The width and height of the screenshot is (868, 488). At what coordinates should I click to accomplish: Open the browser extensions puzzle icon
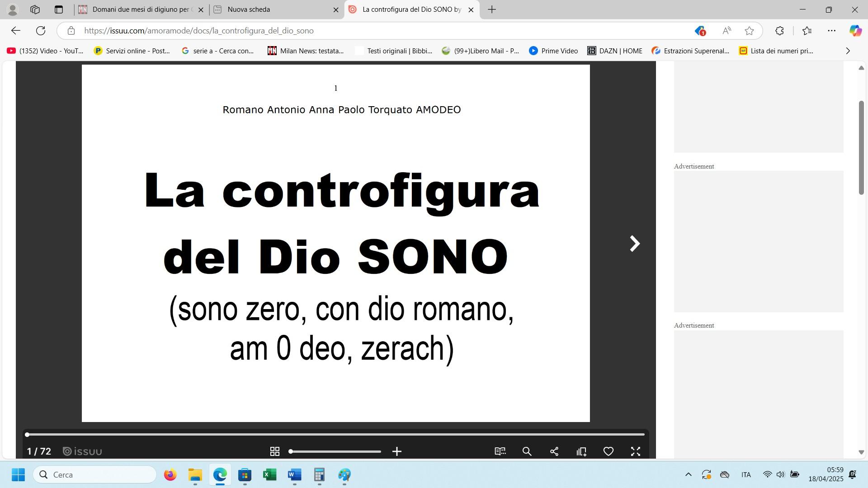click(x=779, y=31)
